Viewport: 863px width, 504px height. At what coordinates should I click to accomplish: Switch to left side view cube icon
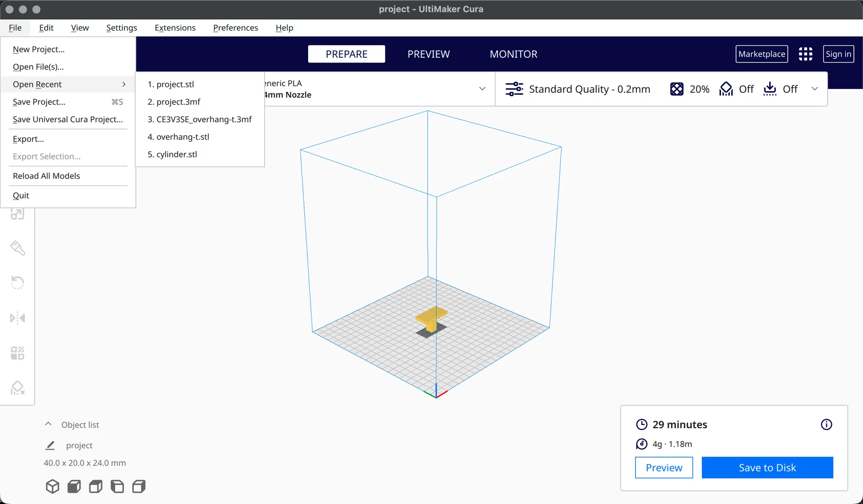[x=117, y=486]
